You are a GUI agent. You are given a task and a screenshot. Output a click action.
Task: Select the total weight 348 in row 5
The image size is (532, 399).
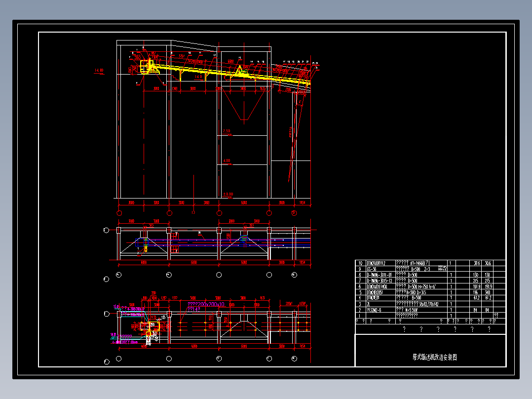pos(488,292)
